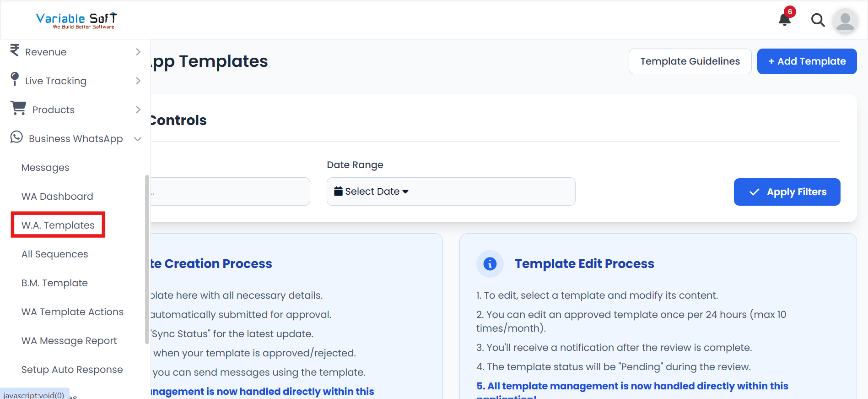
Task: Click the Variable Soft logo
Action: pos(76,20)
